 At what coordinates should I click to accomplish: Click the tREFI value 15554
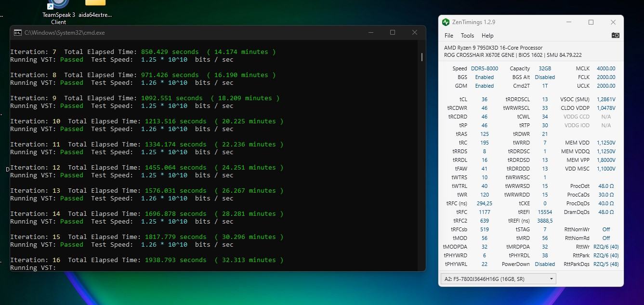(x=545, y=212)
